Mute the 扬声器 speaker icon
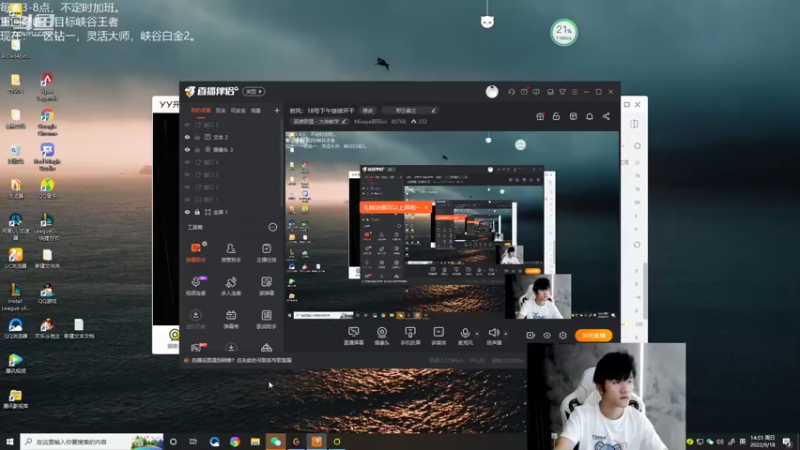 point(493,333)
